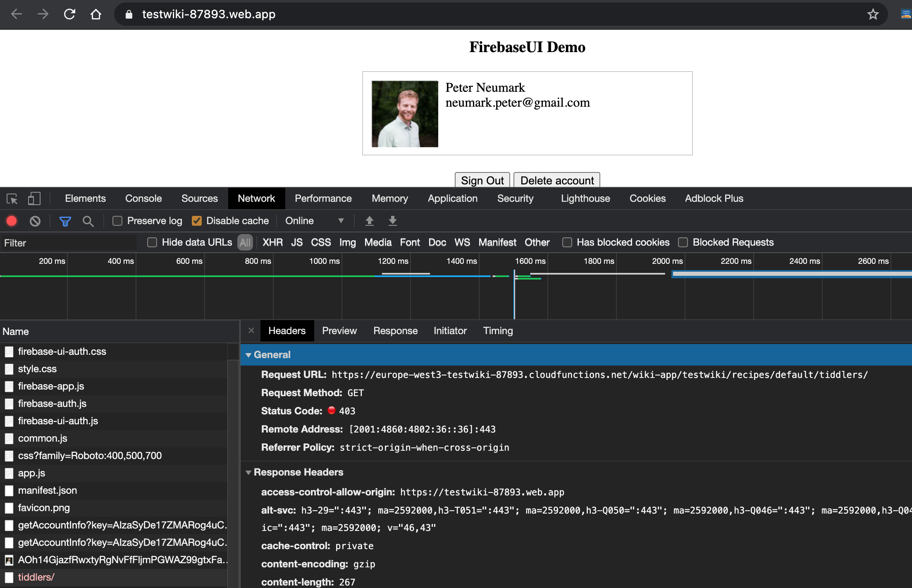Click export HAR download arrow

392,221
